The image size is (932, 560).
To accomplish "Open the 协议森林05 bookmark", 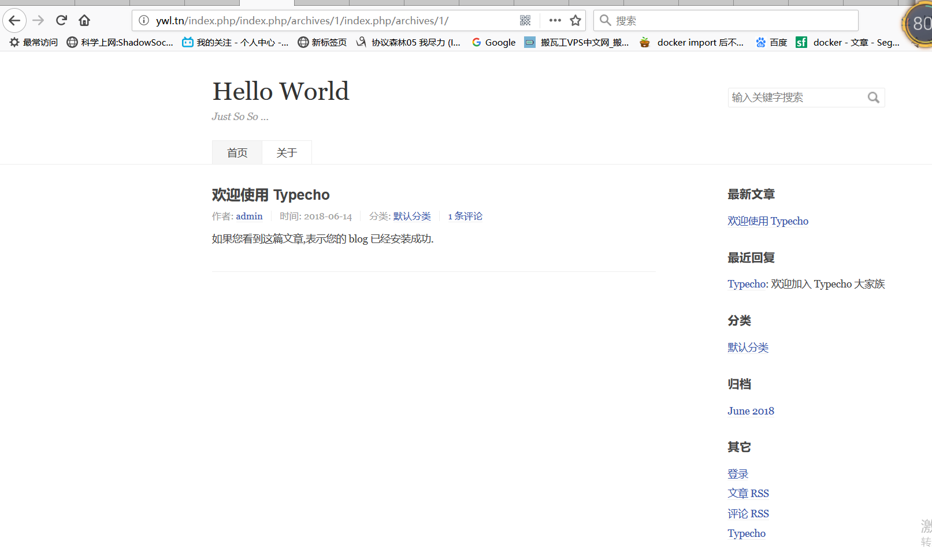I will 409,42.
